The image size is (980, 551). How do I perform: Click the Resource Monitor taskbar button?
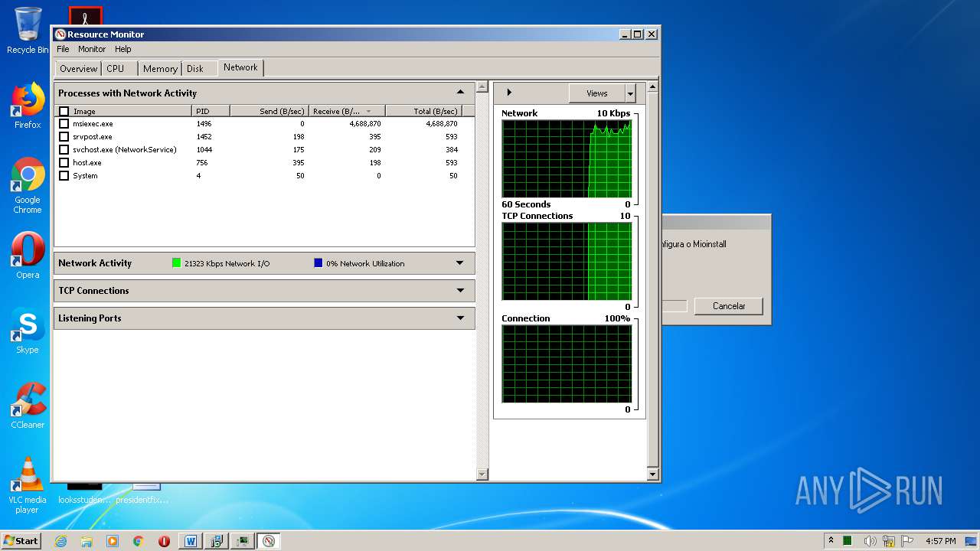tap(269, 541)
